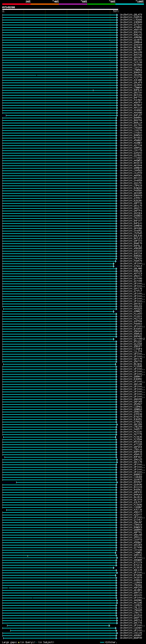
Task: Open hit UniRef100_Q8LAT9
Action: tap(131, 15)
